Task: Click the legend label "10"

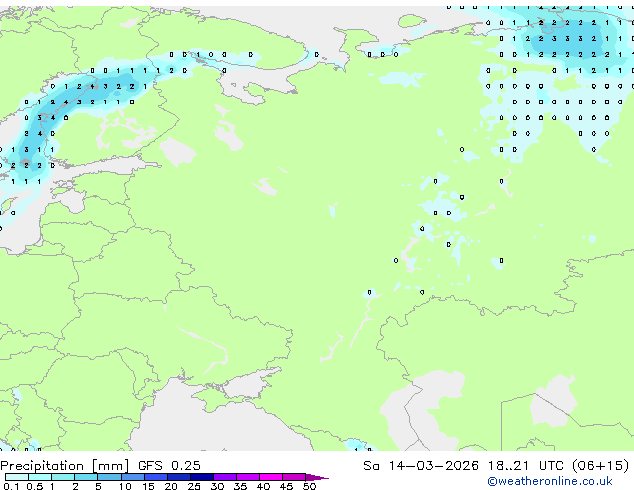Action: (125, 486)
